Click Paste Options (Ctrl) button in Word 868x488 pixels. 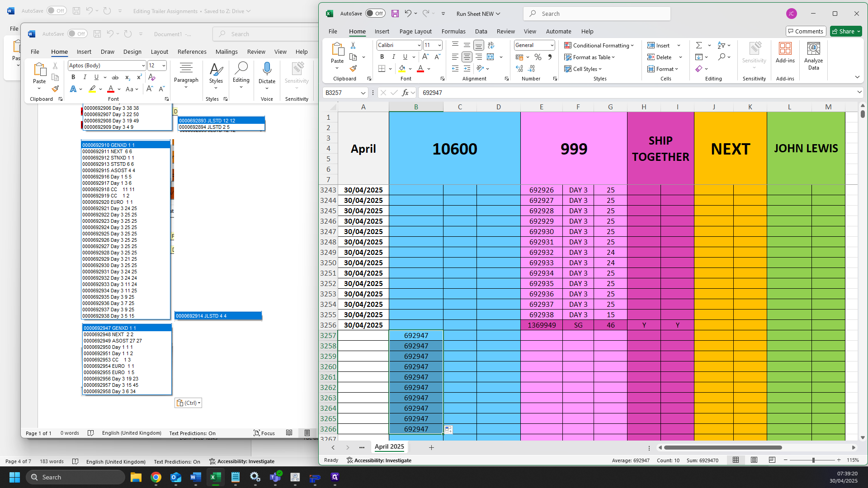pos(188,403)
